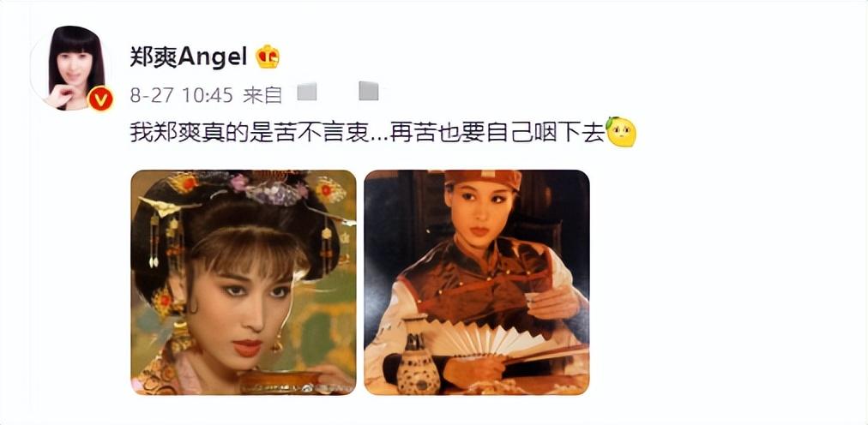Open the 郑爽Angel profile avatar

pyautogui.click(x=72, y=68)
